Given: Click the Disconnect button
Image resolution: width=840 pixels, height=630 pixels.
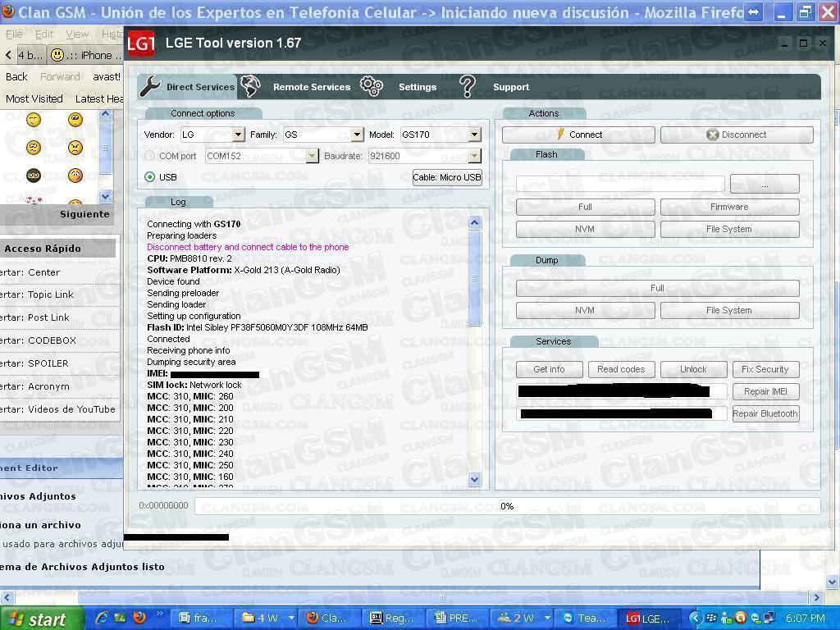Looking at the screenshot, I should 737,135.
